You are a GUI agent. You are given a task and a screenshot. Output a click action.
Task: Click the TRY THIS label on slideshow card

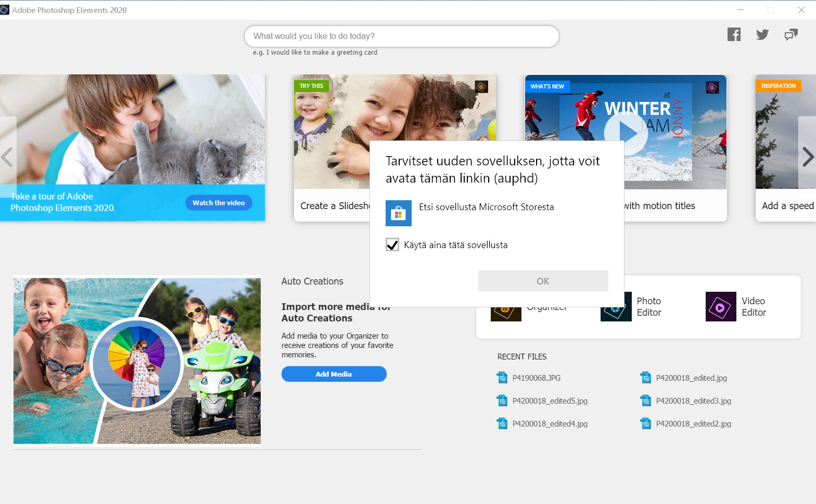pos(311,86)
